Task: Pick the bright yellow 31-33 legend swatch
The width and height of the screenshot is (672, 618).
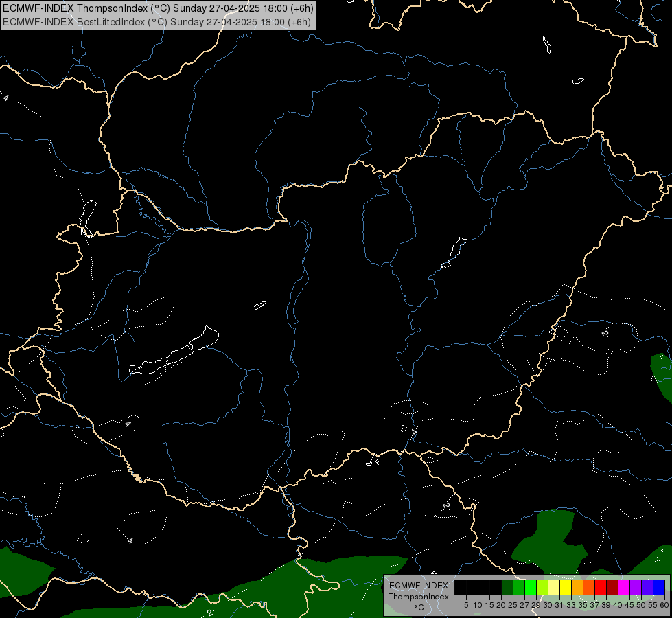Action: coord(566,588)
